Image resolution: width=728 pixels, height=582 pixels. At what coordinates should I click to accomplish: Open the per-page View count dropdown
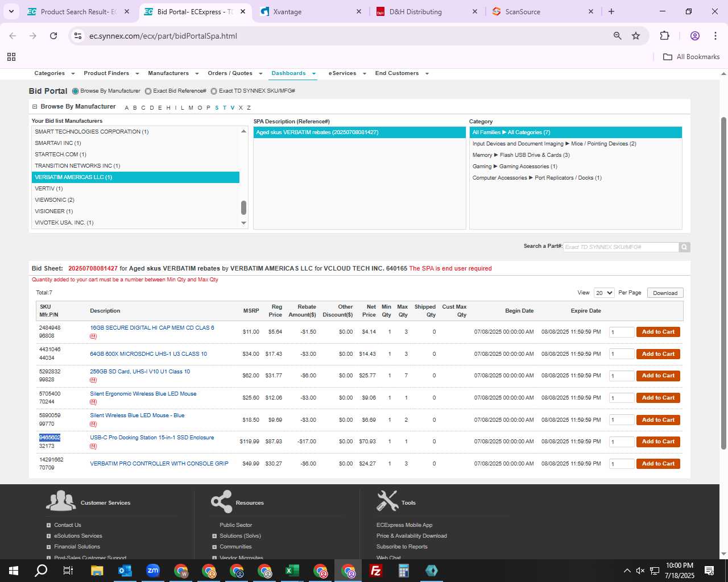pyautogui.click(x=604, y=293)
